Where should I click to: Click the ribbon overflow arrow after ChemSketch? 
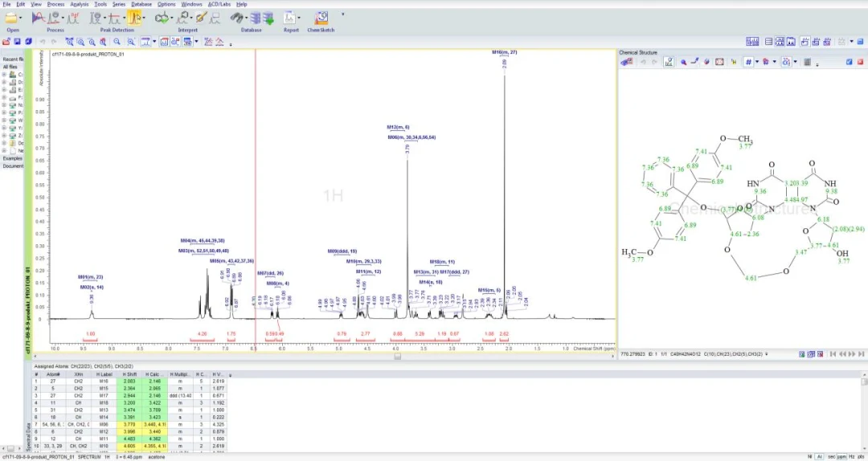(342, 14)
